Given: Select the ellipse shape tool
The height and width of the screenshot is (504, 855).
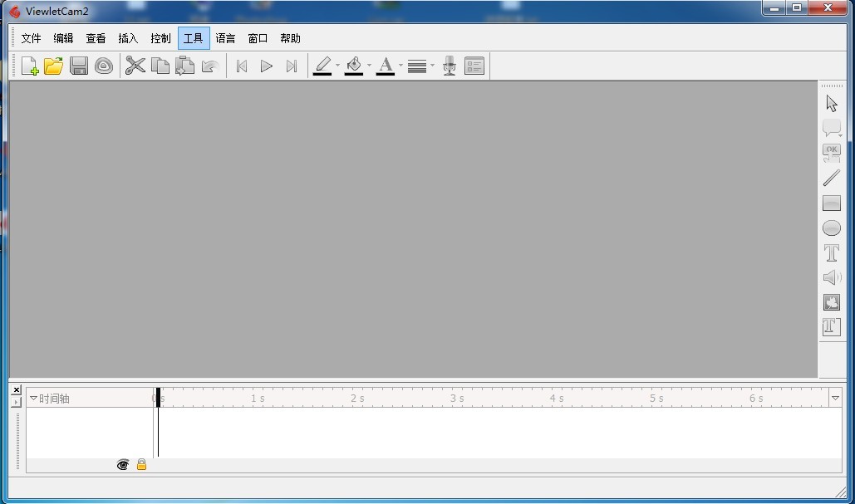Looking at the screenshot, I should pos(832,228).
